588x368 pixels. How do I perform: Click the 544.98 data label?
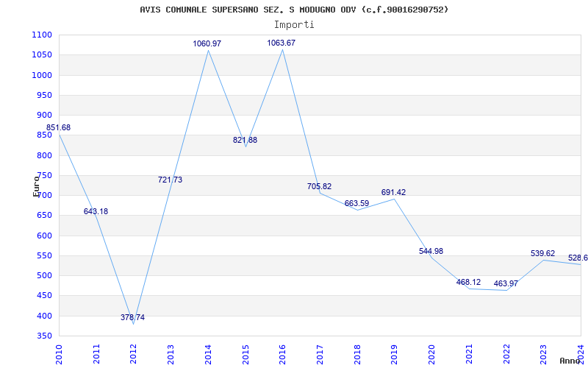pos(431,251)
